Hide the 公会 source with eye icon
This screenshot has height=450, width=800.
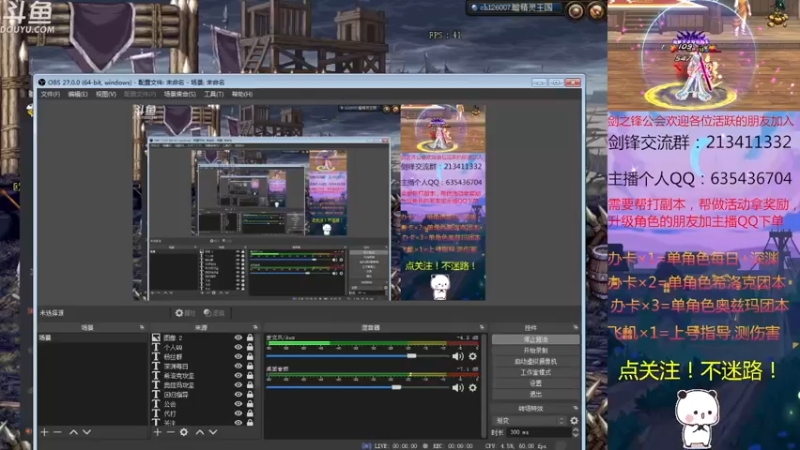(238, 404)
